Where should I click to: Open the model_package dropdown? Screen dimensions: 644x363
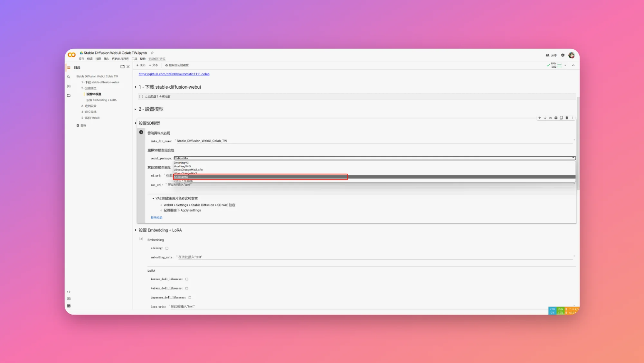click(374, 158)
